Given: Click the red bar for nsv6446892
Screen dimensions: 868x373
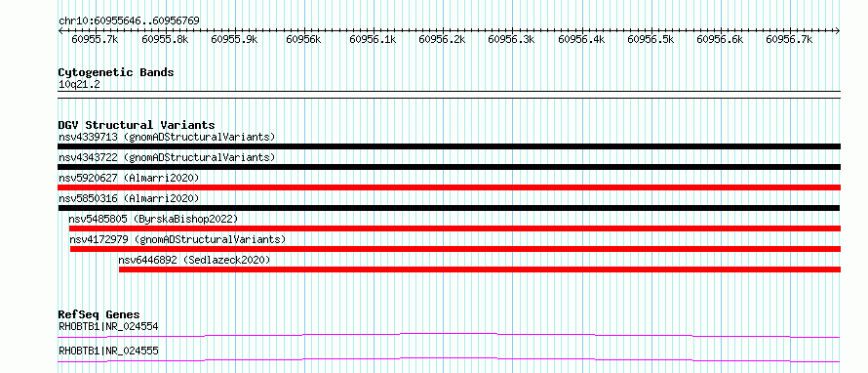Looking at the screenshot, I should (480, 269).
